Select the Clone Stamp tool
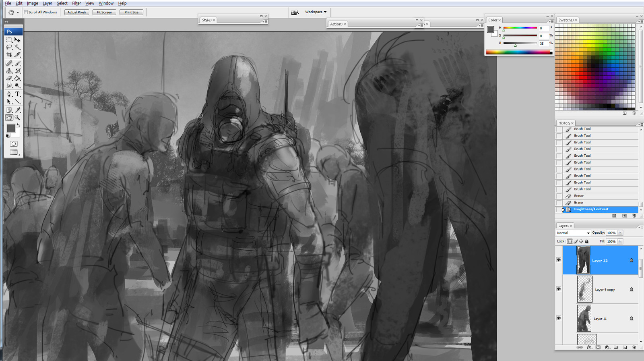Image resolution: width=644 pixels, height=361 pixels. [9, 71]
